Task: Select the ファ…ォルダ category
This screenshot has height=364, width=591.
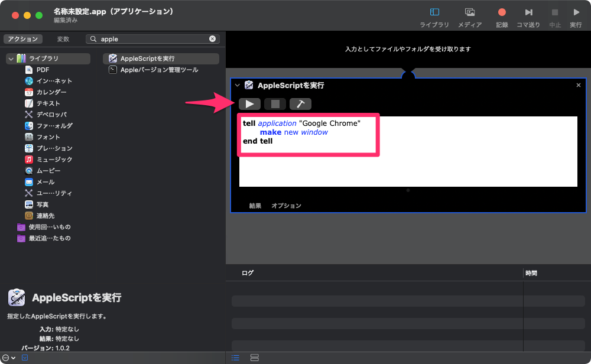Action: pyautogui.click(x=48, y=126)
